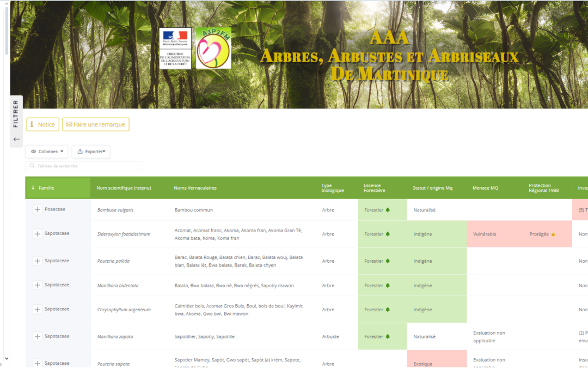Select Manilkara bidentata scientific name
This screenshot has height=368, width=588.
pyautogui.click(x=118, y=285)
